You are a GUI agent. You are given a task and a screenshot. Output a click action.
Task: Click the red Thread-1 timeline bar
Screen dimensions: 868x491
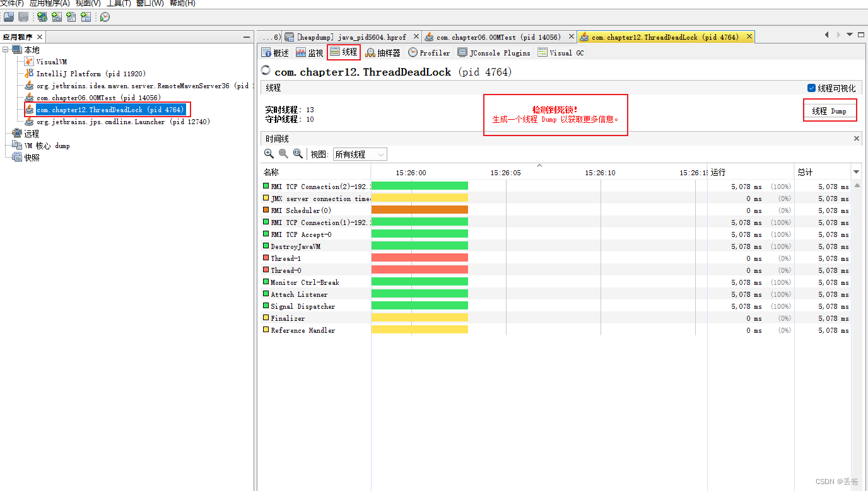pyautogui.click(x=419, y=258)
